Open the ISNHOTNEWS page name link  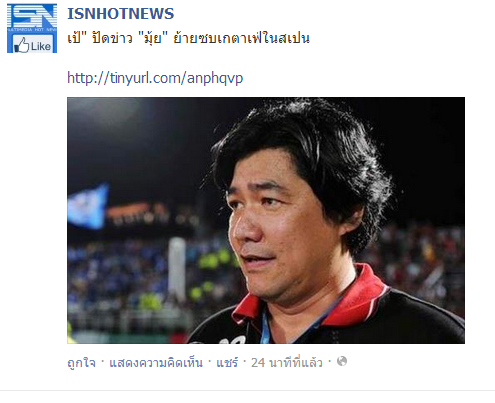click(x=120, y=14)
